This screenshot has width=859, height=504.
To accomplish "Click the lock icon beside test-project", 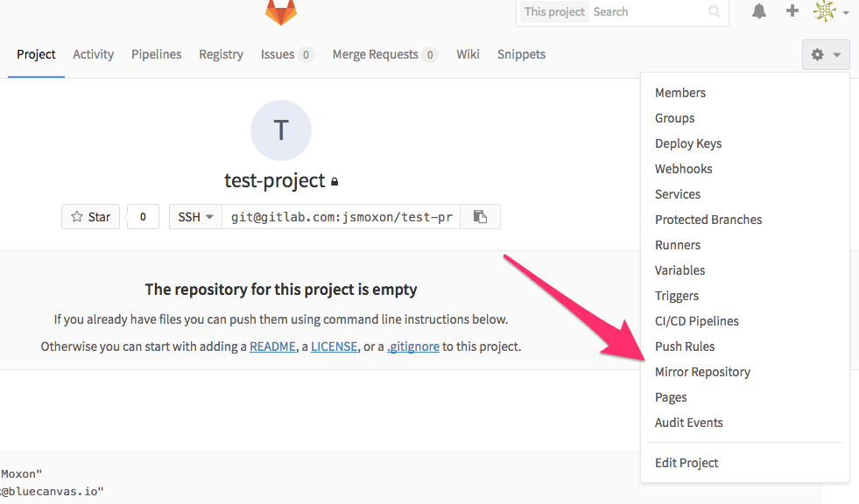I will tap(334, 181).
